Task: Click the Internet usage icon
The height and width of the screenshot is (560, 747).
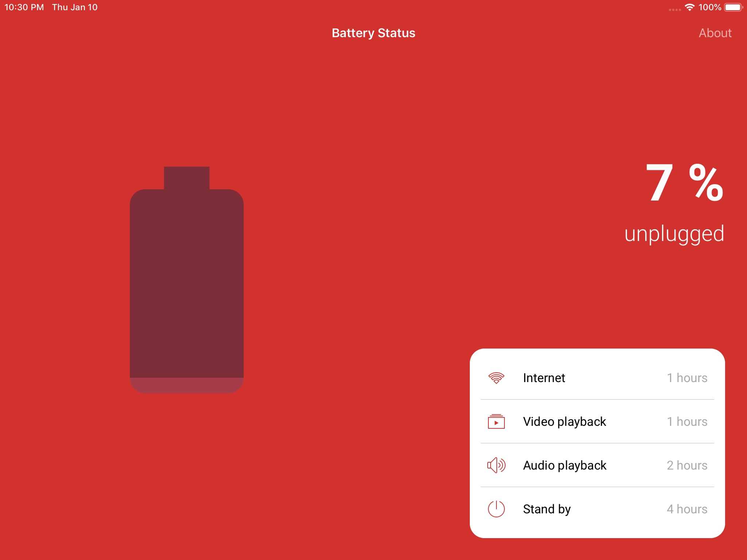Action: (497, 377)
